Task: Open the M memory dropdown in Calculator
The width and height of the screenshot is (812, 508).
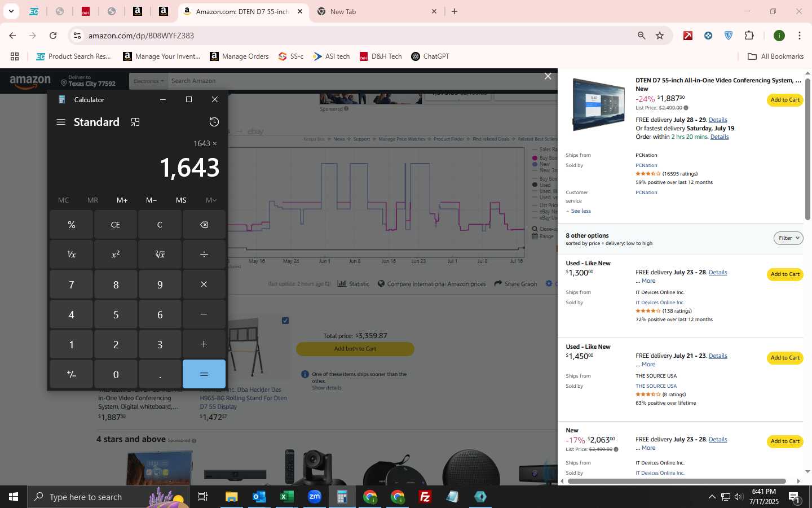Action: [211, 200]
